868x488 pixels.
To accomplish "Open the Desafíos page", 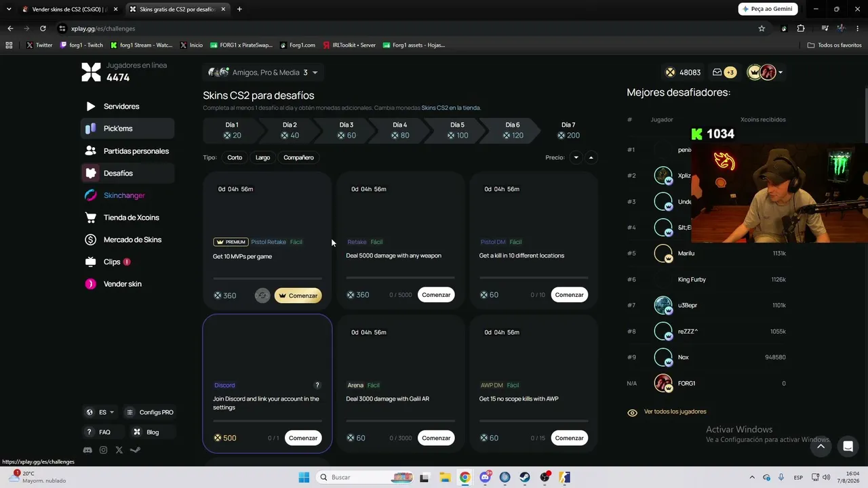I will pos(127,173).
